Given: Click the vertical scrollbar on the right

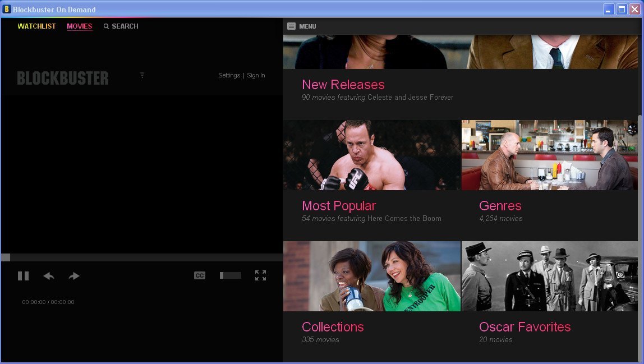Looking at the screenshot, I should coord(640,238).
